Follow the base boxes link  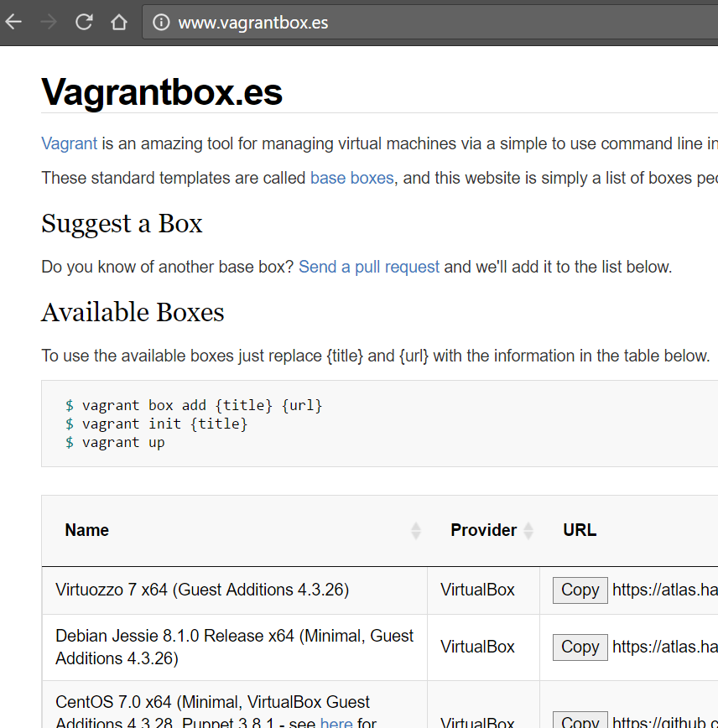click(x=351, y=178)
